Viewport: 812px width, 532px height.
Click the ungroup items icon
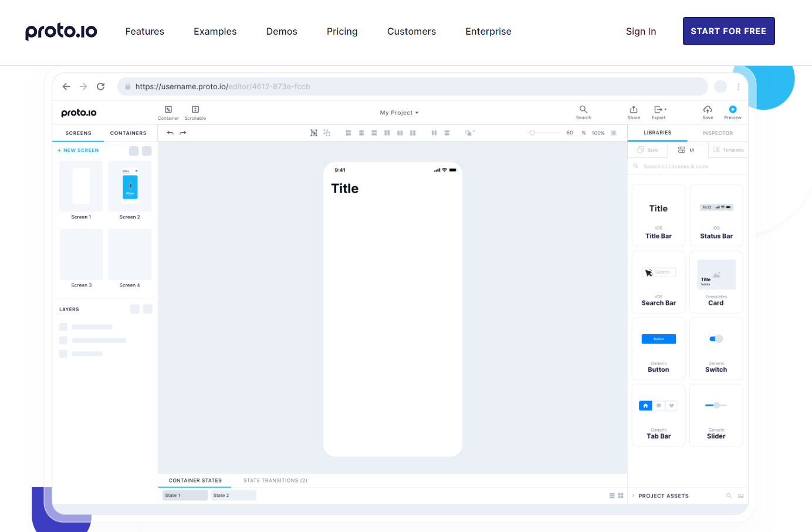[327, 133]
